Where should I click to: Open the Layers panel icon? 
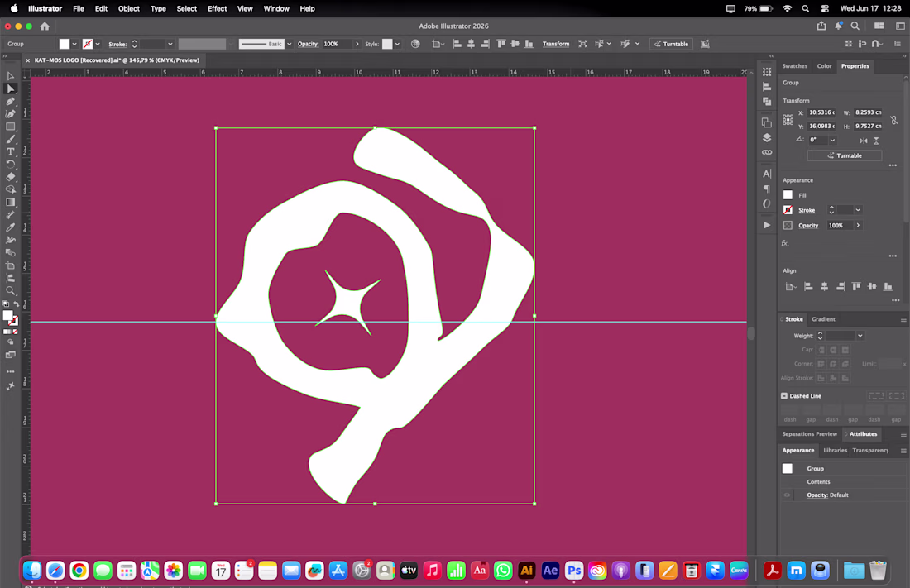[767, 137]
